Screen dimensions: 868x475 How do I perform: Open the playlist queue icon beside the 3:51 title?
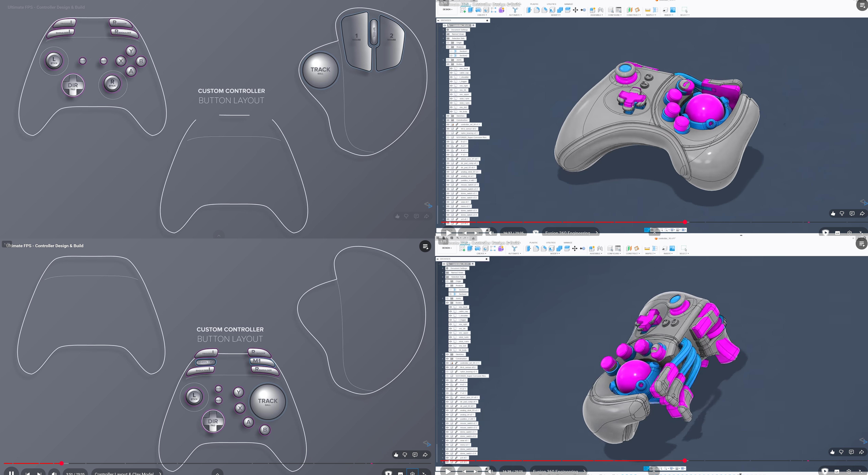(x=425, y=246)
